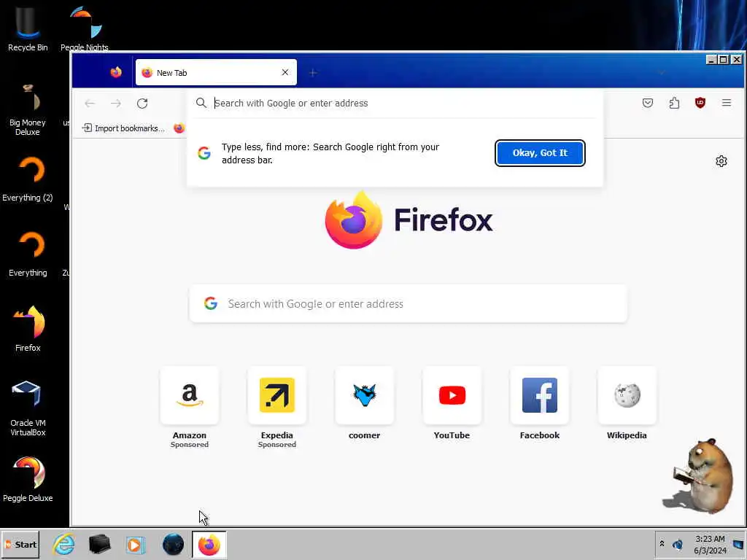Open a new tab with plus button

click(312, 73)
